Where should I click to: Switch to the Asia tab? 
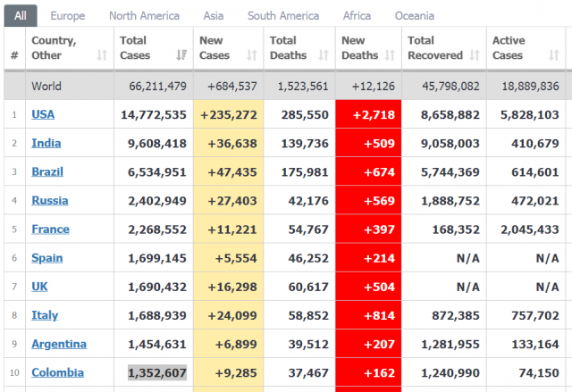tap(214, 16)
